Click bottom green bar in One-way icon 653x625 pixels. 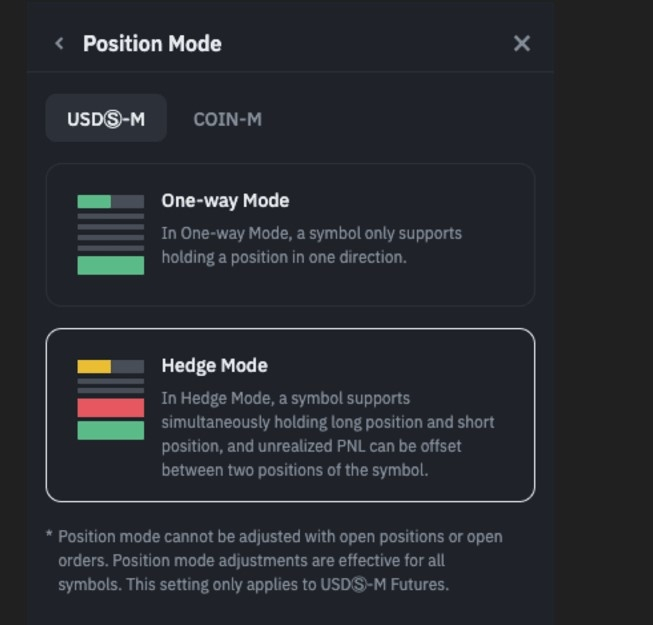(111, 265)
